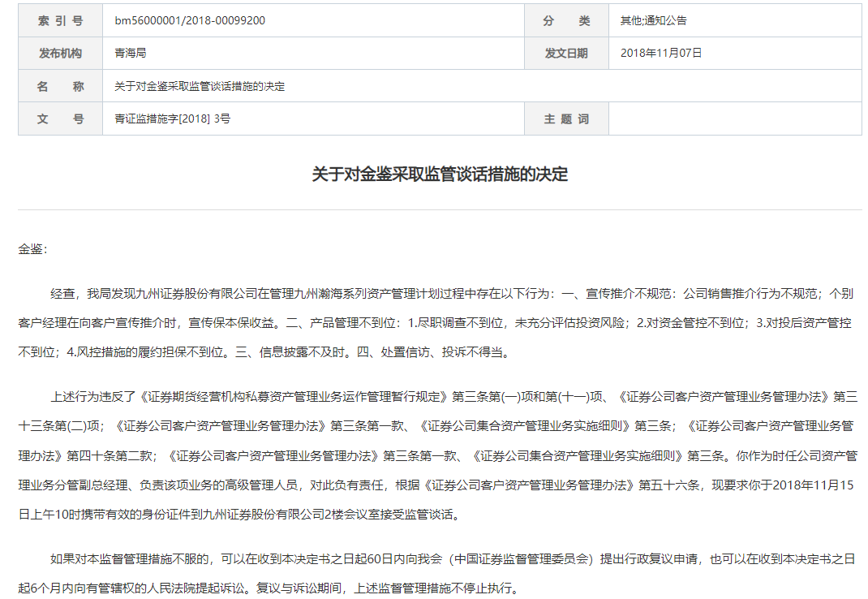This screenshot has width=868, height=599.
Task: Click the 文号 label cell
Action: [60, 119]
